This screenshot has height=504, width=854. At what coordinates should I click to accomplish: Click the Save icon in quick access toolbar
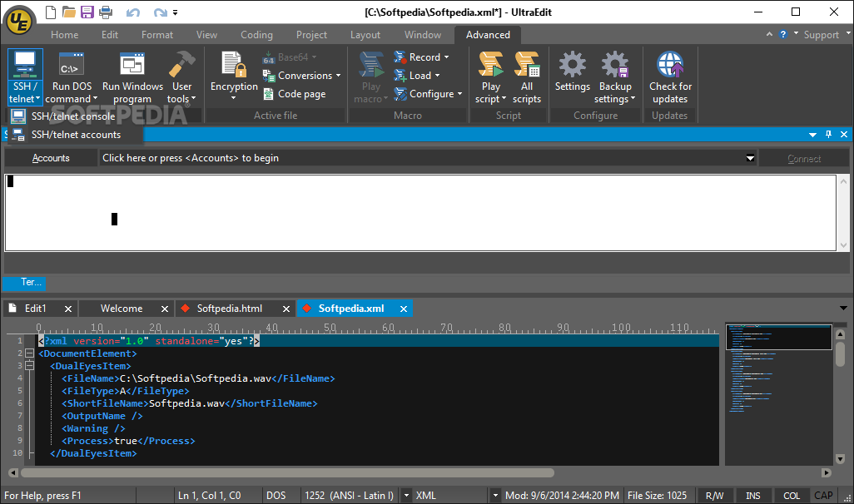[87, 12]
